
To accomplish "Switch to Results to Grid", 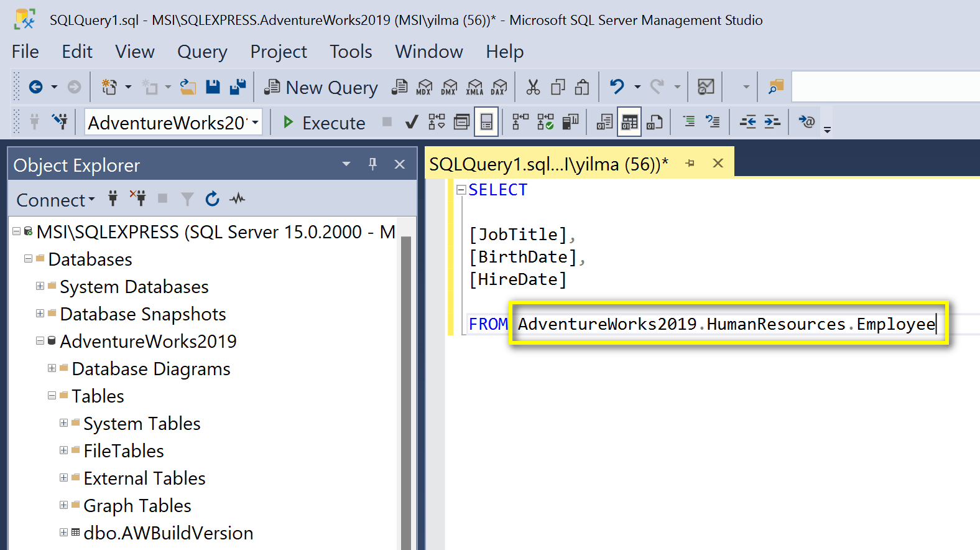I will pos(629,122).
